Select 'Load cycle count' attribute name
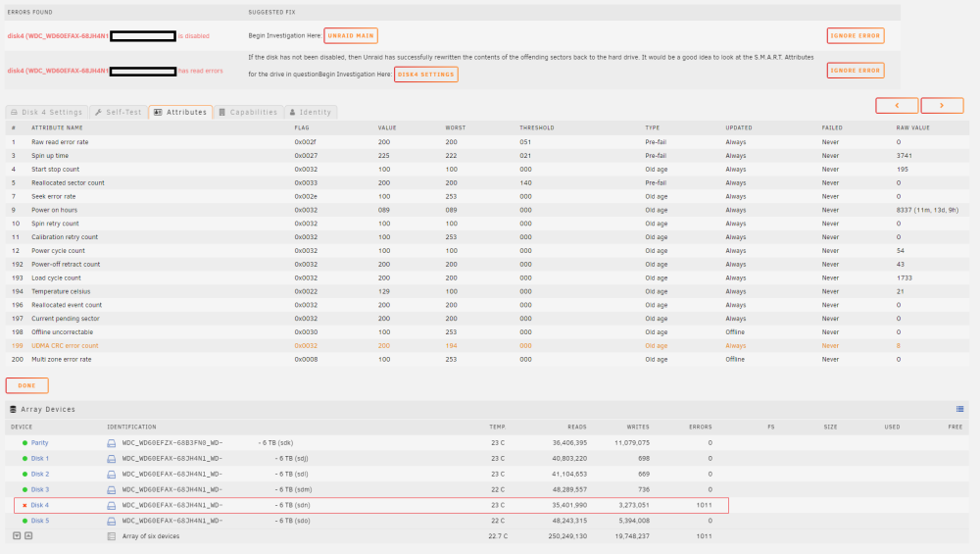The width and height of the screenshot is (980, 554). point(56,278)
